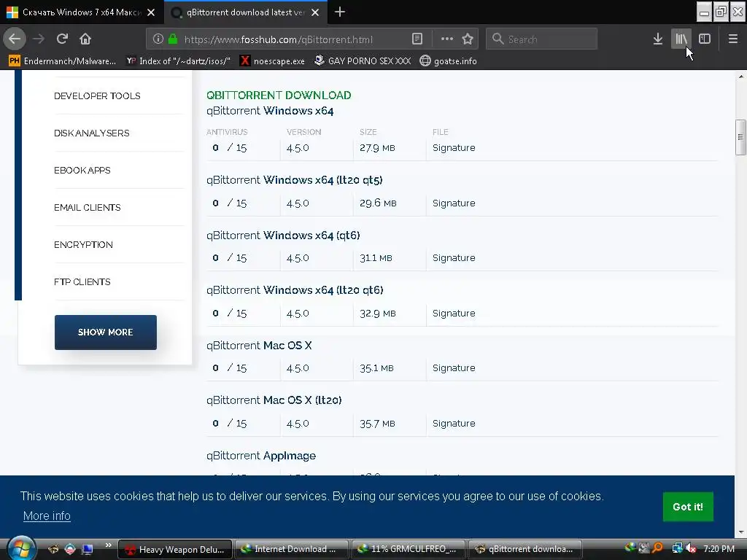Click the muted volume tray icon

point(691,548)
